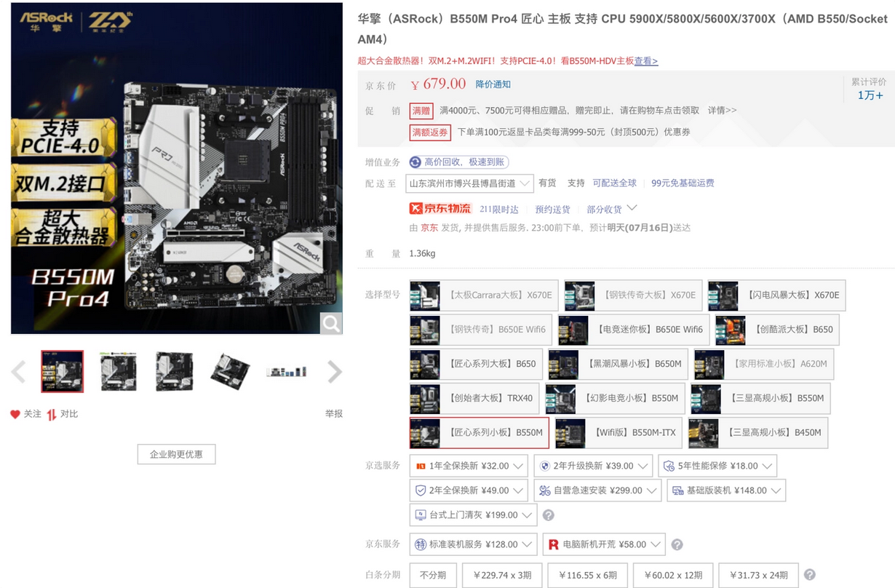The image size is (895, 588).
Task: Choose model 【匠心系列小板】B550M
Action: [x=480, y=432]
